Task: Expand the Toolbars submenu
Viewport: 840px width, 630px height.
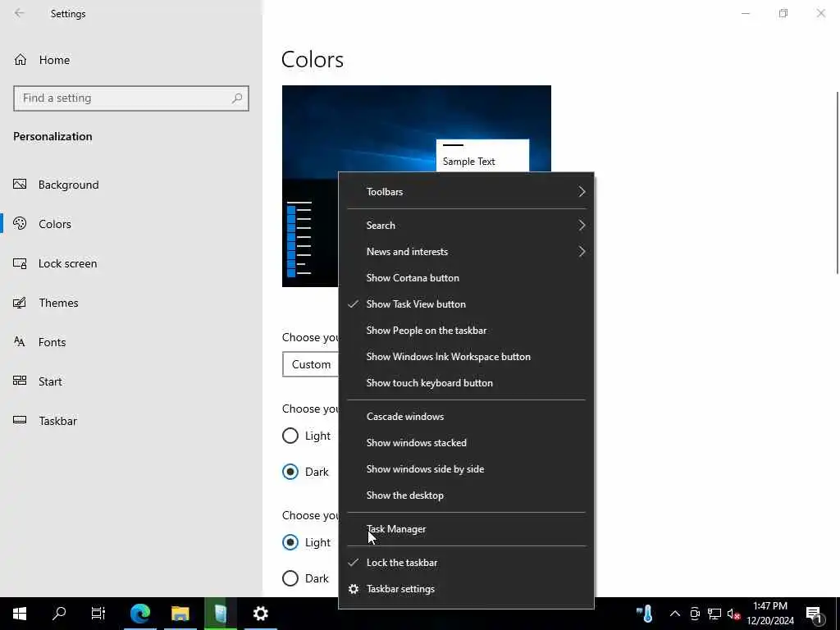Action: coord(466,192)
